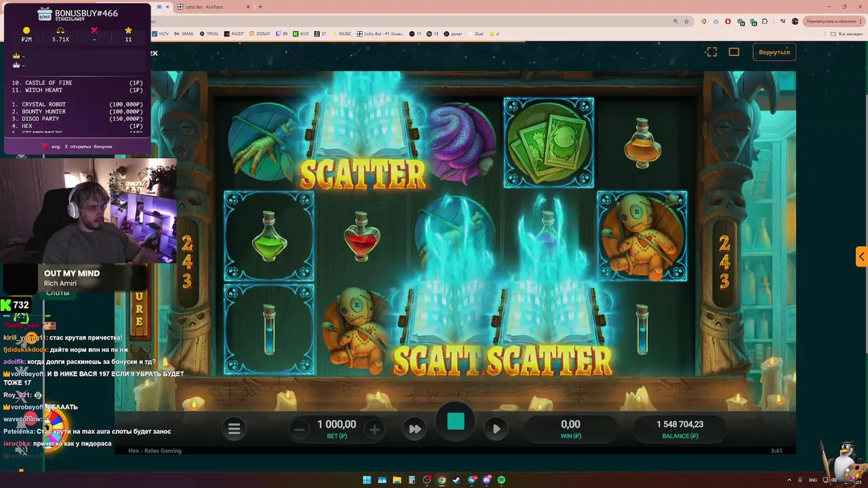Open the TRNSL bookmark
Image resolution: width=868 pixels, height=488 pixels.
(210, 33)
